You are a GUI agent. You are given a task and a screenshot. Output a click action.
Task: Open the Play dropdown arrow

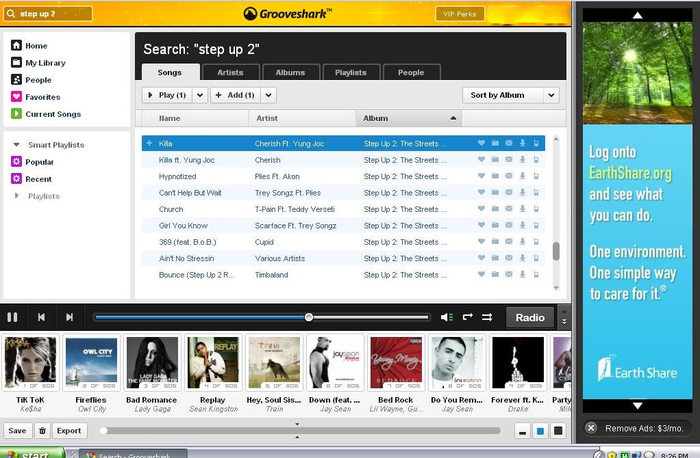point(200,95)
